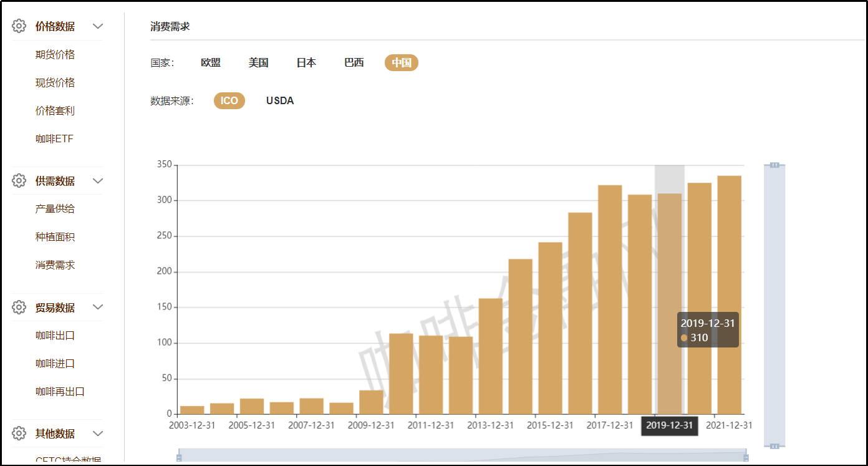Select 消费需求 in the sidebar
The height and width of the screenshot is (466, 868).
55,265
